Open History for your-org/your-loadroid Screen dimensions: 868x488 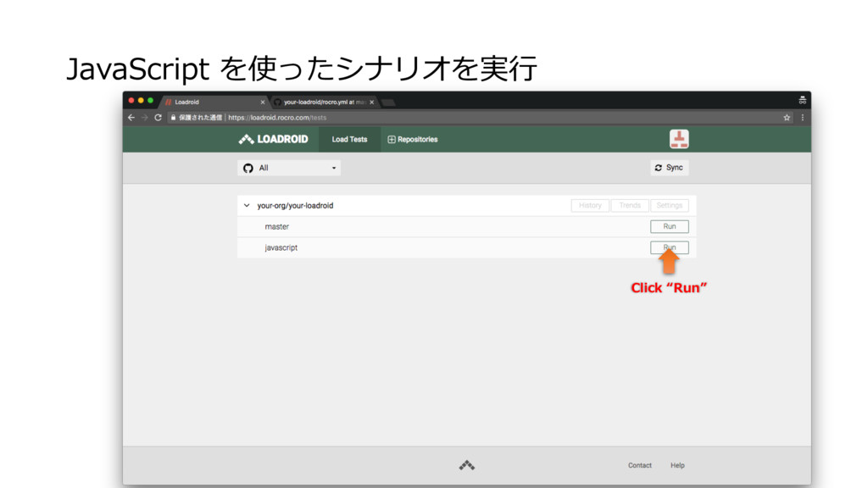590,205
